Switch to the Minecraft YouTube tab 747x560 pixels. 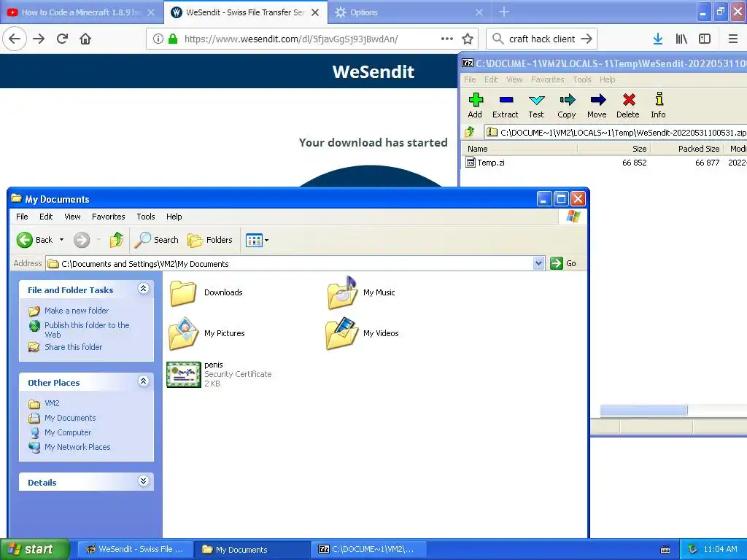(x=81, y=12)
